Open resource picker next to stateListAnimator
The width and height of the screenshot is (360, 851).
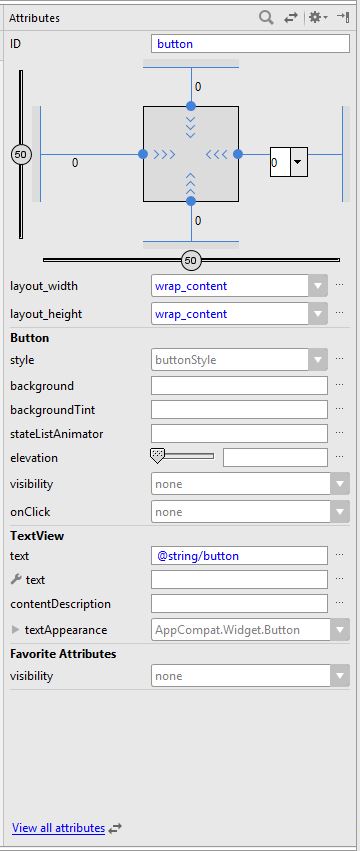tap(339, 432)
